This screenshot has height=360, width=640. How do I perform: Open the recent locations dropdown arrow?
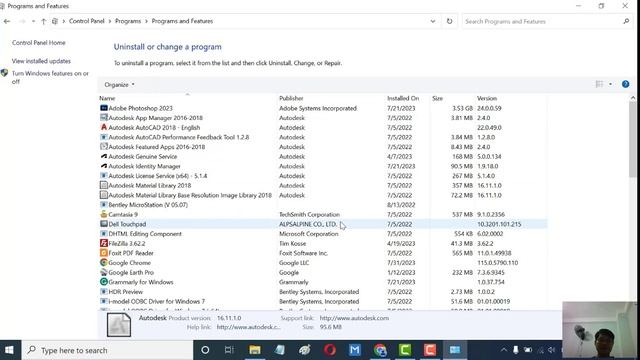[33, 21]
